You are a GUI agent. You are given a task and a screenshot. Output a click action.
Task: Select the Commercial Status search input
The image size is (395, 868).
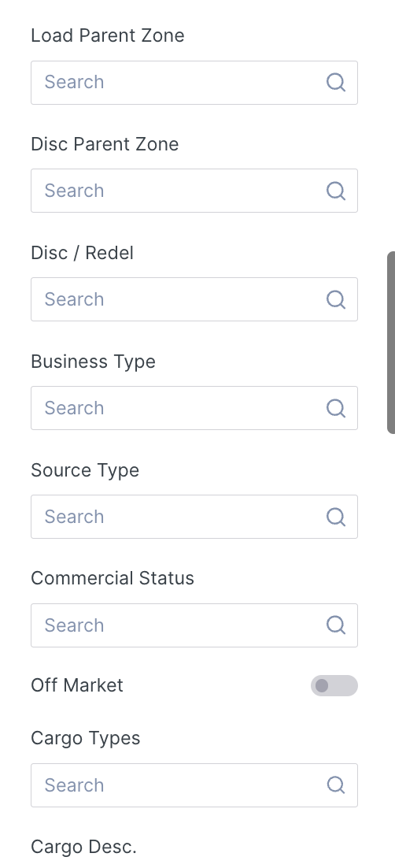pyautogui.click(x=194, y=625)
